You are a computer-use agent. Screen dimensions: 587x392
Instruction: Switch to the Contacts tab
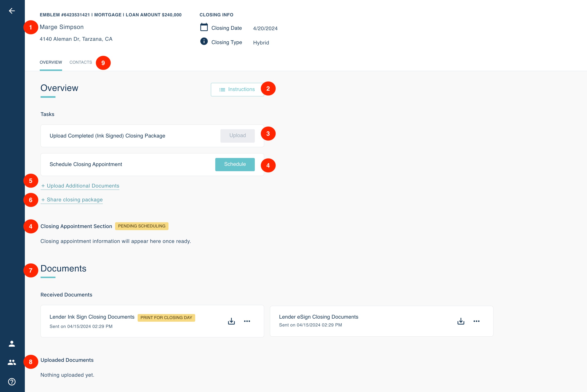coord(81,62)
